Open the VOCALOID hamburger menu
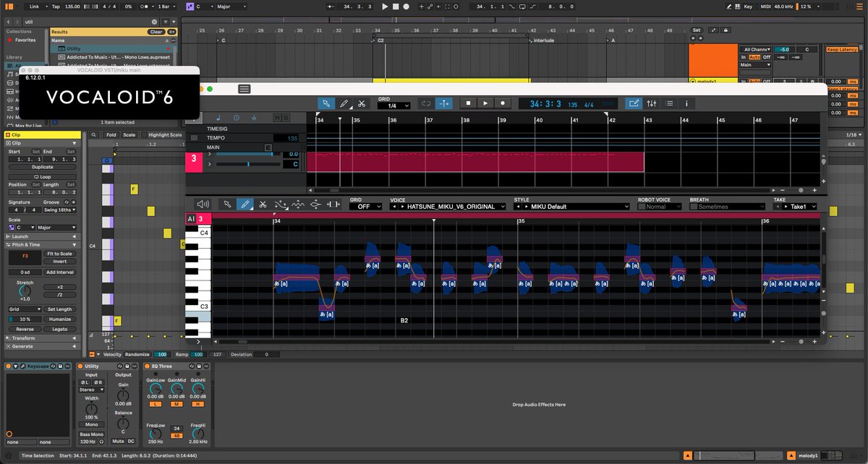This screenshot has width=868, height=464. pos(244,89)
